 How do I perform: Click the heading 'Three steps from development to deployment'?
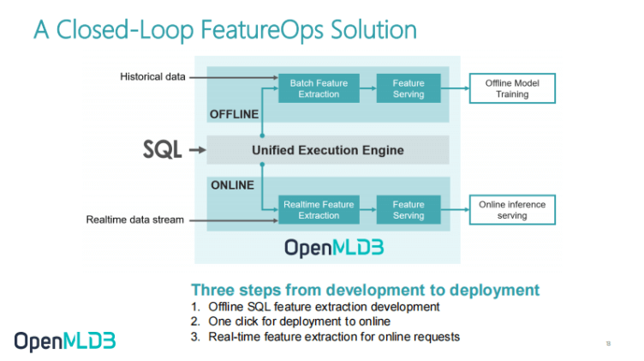[x=365, y=290]
